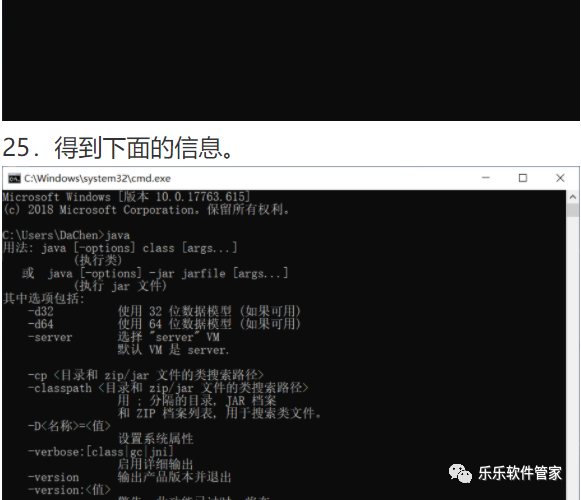This screenshot has height=500, width=581.
Task: Click the cmd vertical scrollbar thumb
Action: click(x=573, y=210)
